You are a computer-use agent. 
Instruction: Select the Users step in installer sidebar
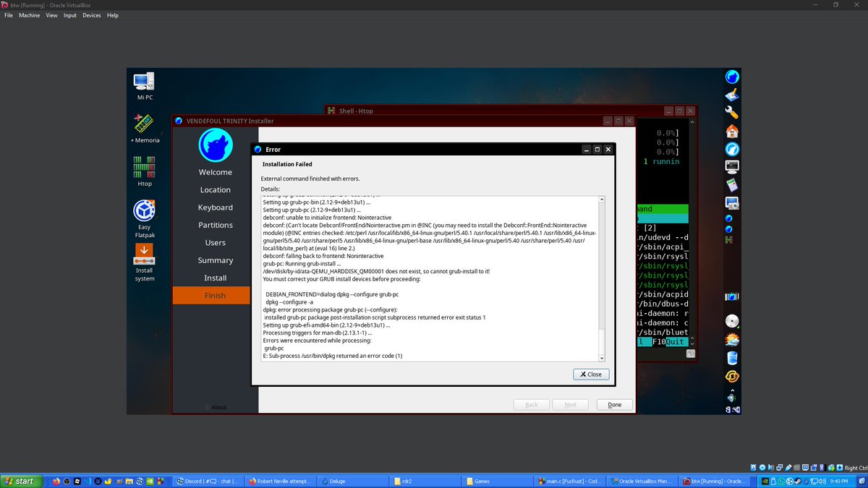[x=216, y=243]
